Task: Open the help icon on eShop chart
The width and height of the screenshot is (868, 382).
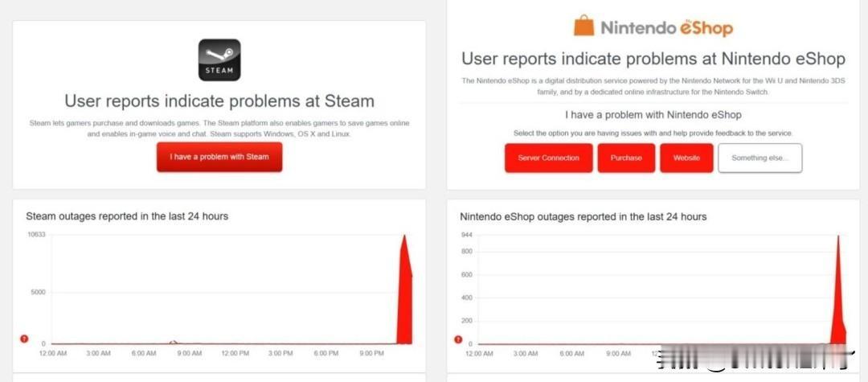Action: click(458, 339)
